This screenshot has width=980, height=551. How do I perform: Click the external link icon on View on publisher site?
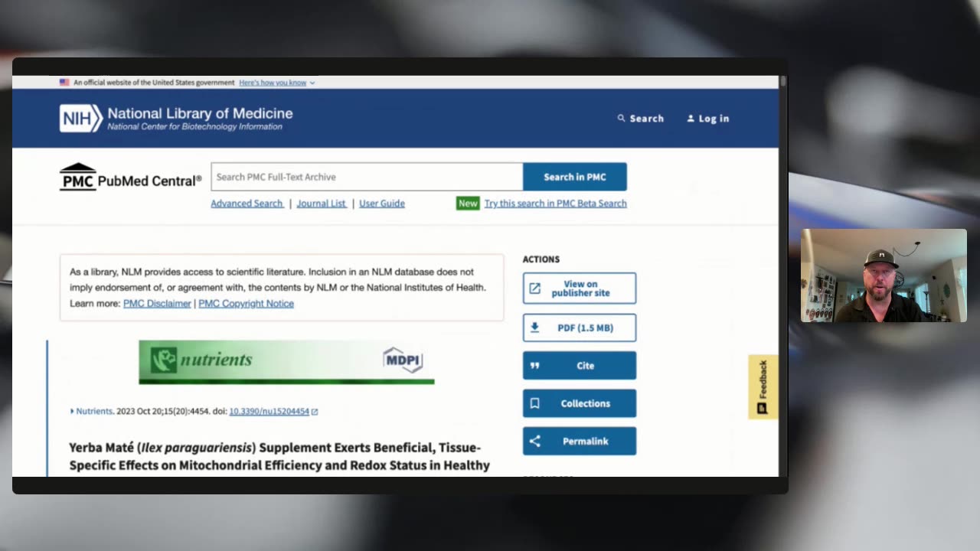(x=534, y=289)
